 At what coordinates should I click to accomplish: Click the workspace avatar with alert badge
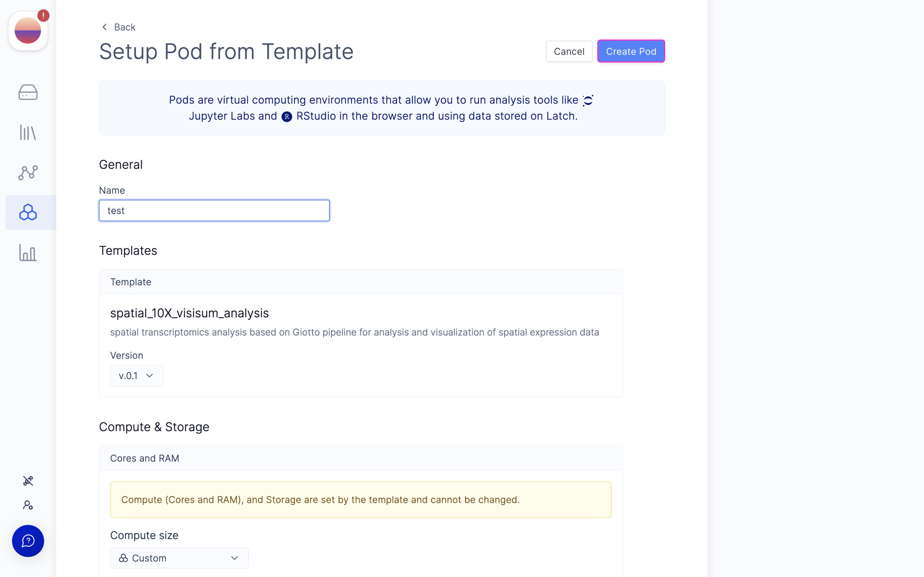coord(28,30)
